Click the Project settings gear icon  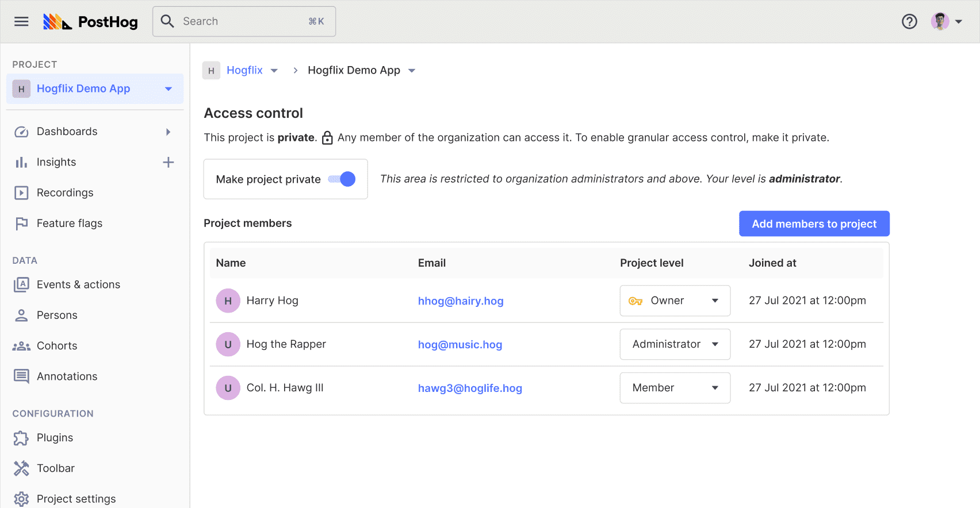coord(21,499)
